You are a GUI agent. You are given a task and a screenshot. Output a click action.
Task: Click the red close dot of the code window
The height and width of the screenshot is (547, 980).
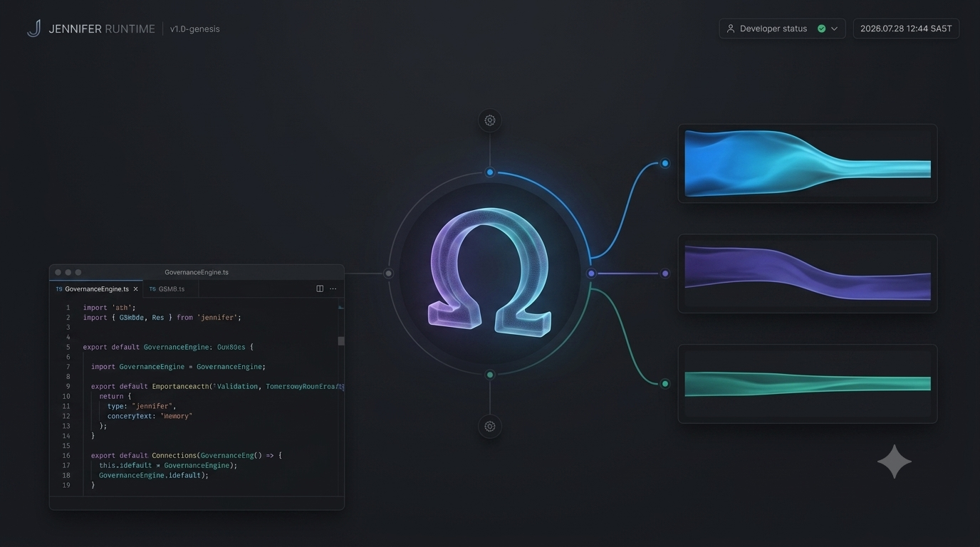tap(58, 272)
